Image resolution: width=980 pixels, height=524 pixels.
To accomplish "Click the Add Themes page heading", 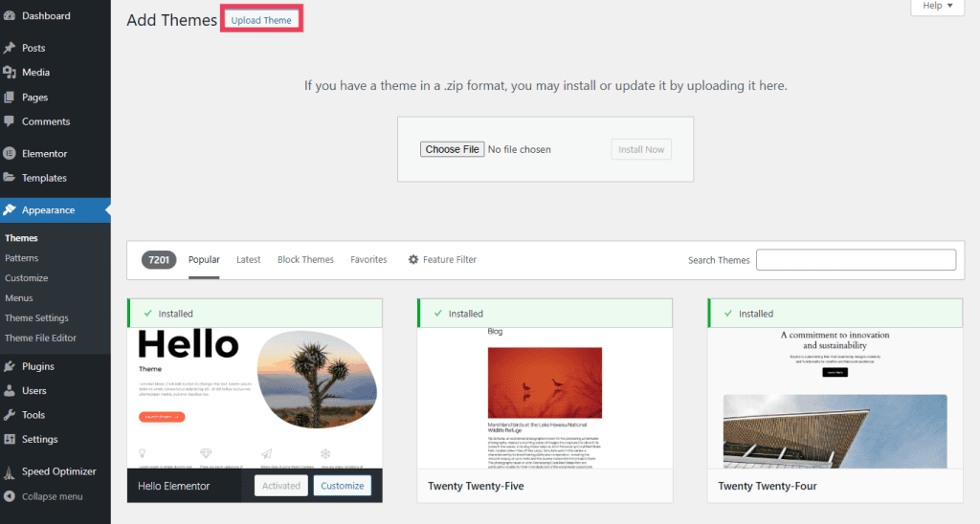I will [x=171, y=20].
